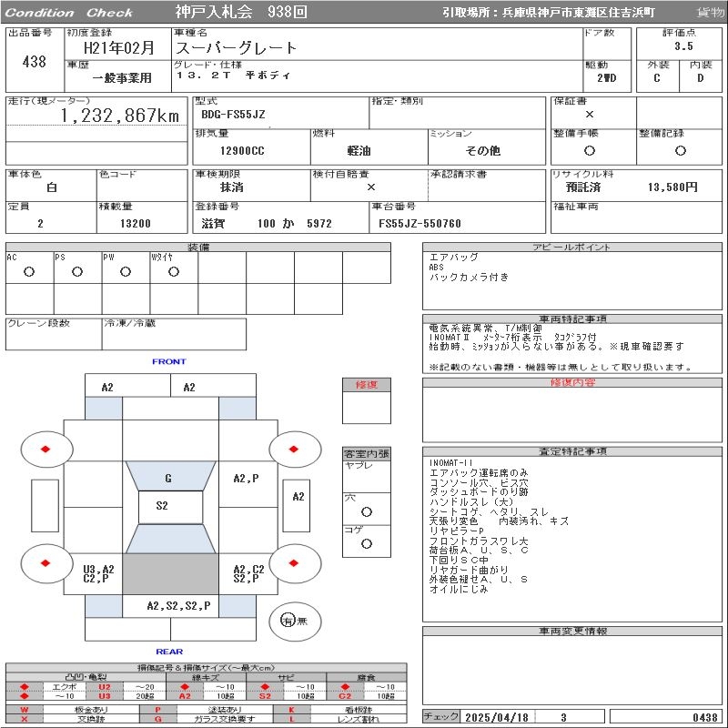Click the load capacity 13200
This screenshot has height=728, width=728.
tap(135, 224)
